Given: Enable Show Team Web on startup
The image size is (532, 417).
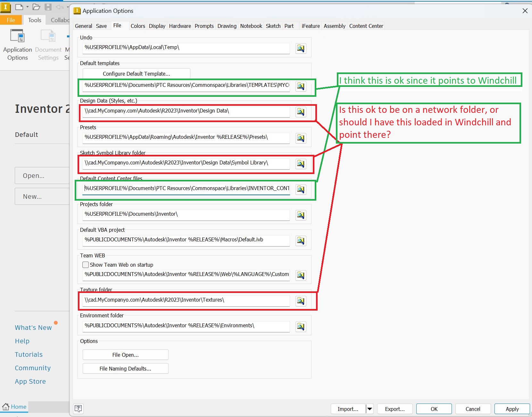Looking at the screenshot, I should click(85, 265).
